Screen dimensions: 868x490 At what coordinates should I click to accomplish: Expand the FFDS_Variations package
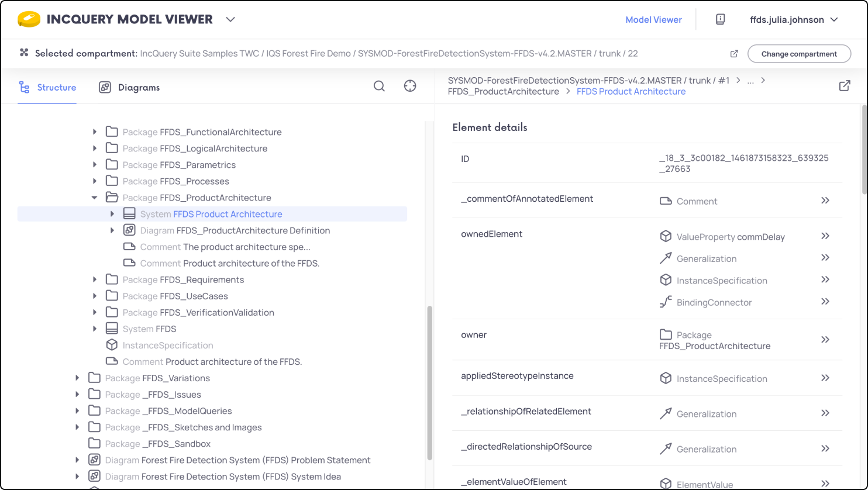tap(77, 378)
